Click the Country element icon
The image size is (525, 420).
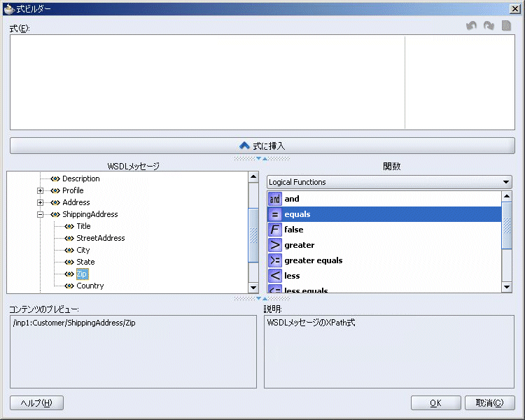(x=69, y=286)
